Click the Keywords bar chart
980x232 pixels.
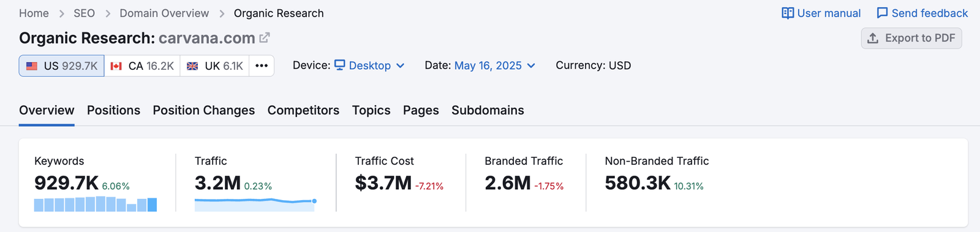(96, 204)
